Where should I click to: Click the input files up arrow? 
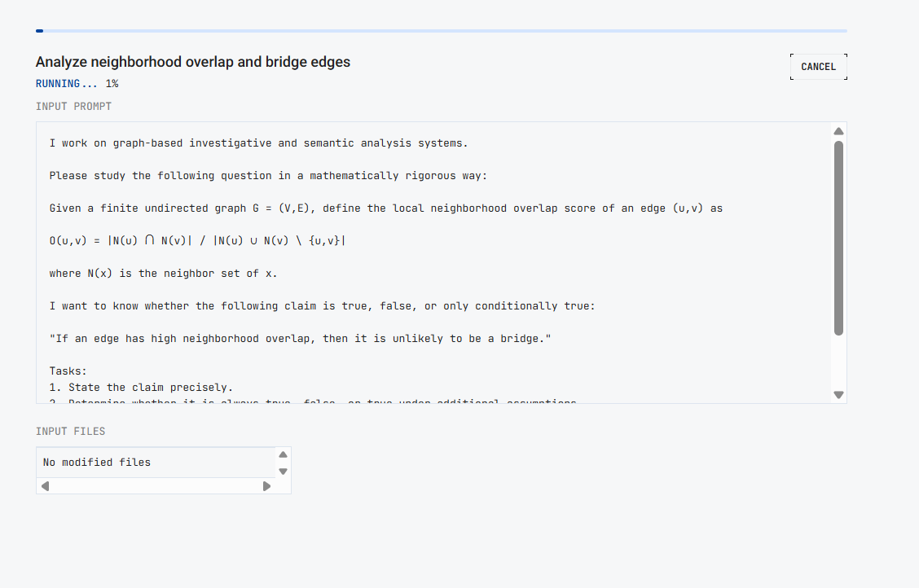pos(283,454)
